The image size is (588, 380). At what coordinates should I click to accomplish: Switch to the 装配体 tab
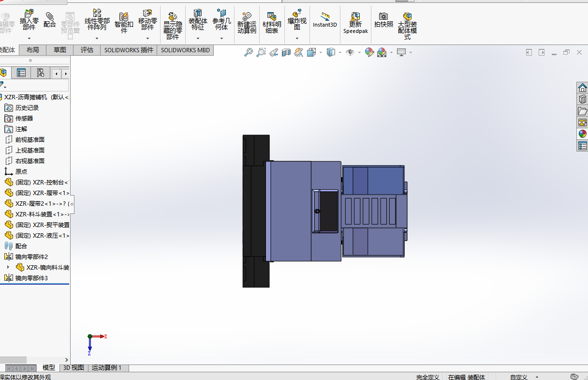7,50
